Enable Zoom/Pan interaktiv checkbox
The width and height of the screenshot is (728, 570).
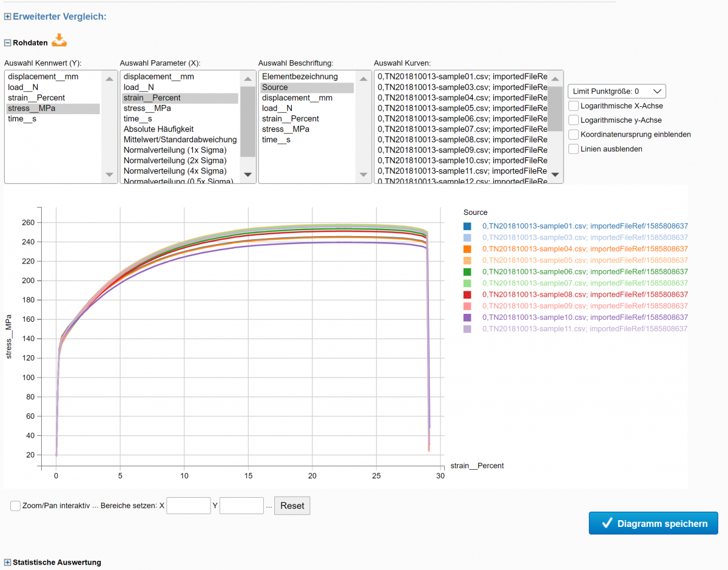[x=16, y=506]
